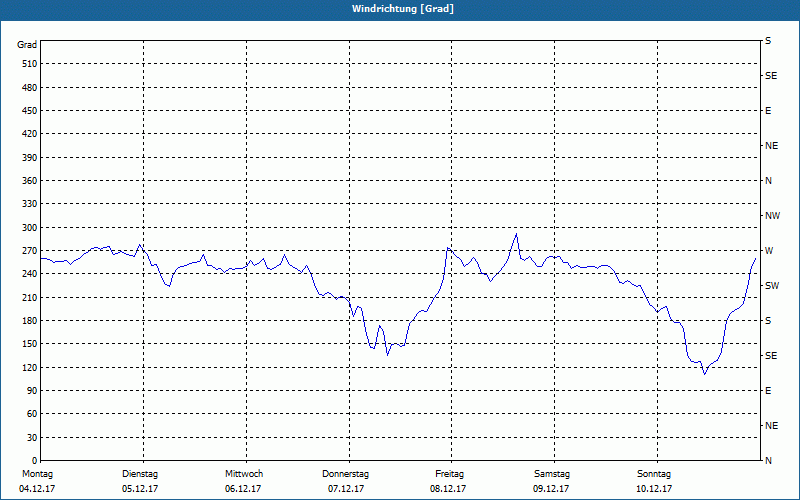
Task: Pick the '390' y-axis value
Action: pos(30,158)
